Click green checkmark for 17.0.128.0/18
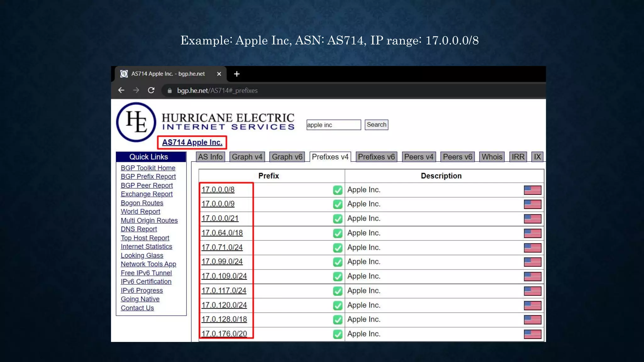The width and height of the screenshot is (644, 362). (x=338, y=320)
